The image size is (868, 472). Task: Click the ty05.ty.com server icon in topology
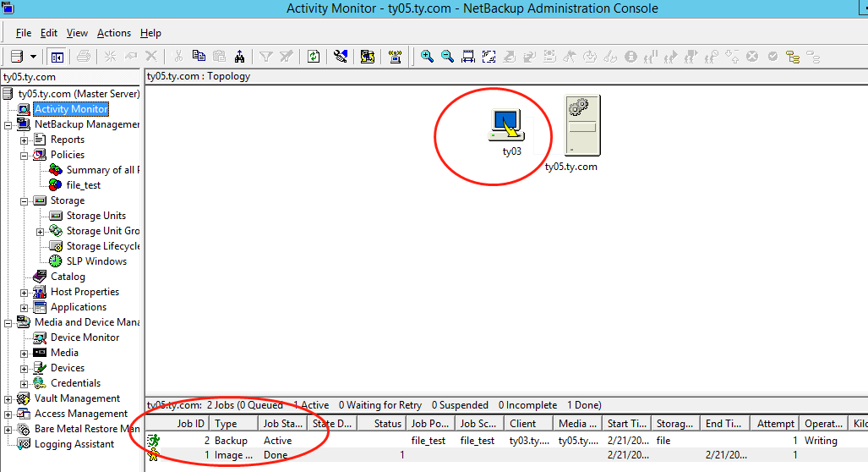pos(581,125)
